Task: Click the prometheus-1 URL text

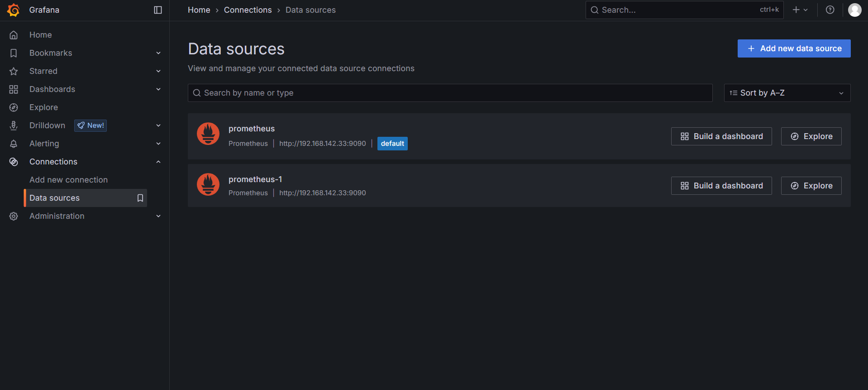Action: [323, 193]
